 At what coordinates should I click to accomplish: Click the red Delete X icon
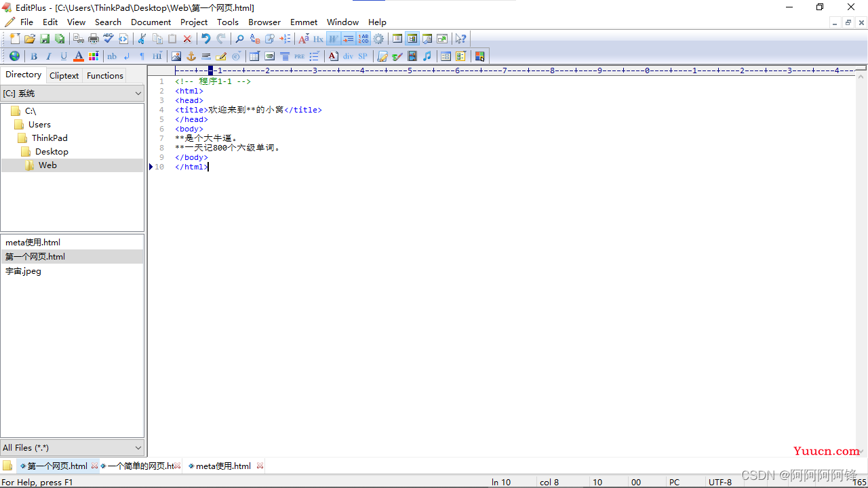[187, 39]
